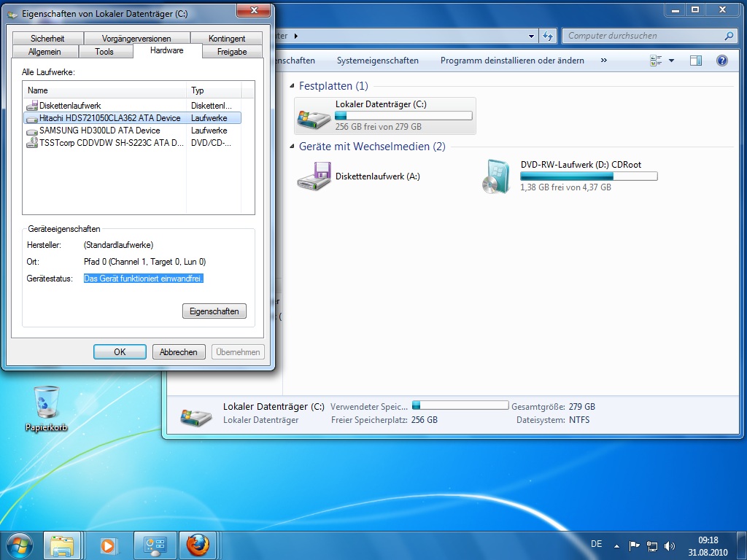747x560 pixels.
Task: Open the Papierkorb desktop icon
Action: point(46,408)
